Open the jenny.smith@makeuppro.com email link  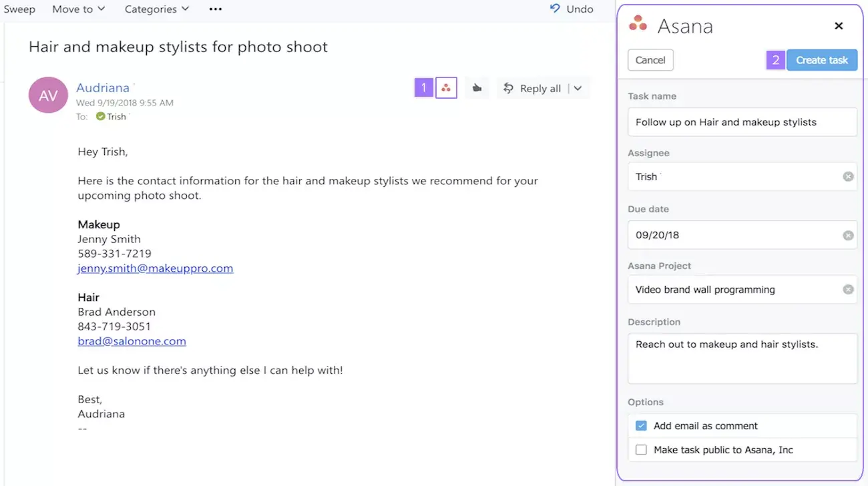155,268
